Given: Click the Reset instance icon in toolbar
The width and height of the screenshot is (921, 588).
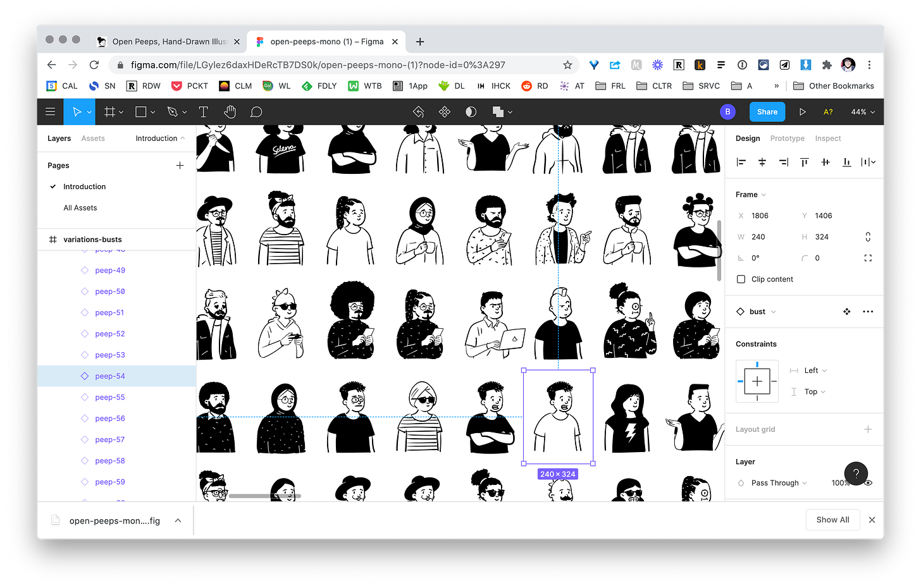Looking at the screenshot, I should pos(418,112).
